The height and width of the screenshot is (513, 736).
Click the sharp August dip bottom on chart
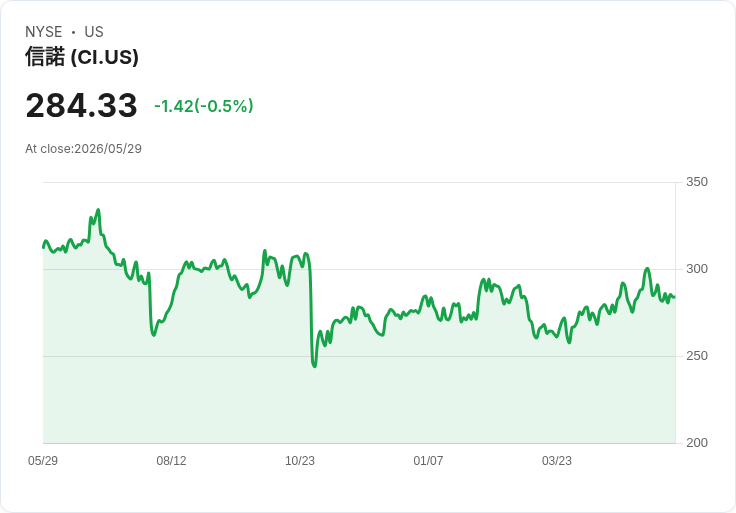click(x=153, y=335)
